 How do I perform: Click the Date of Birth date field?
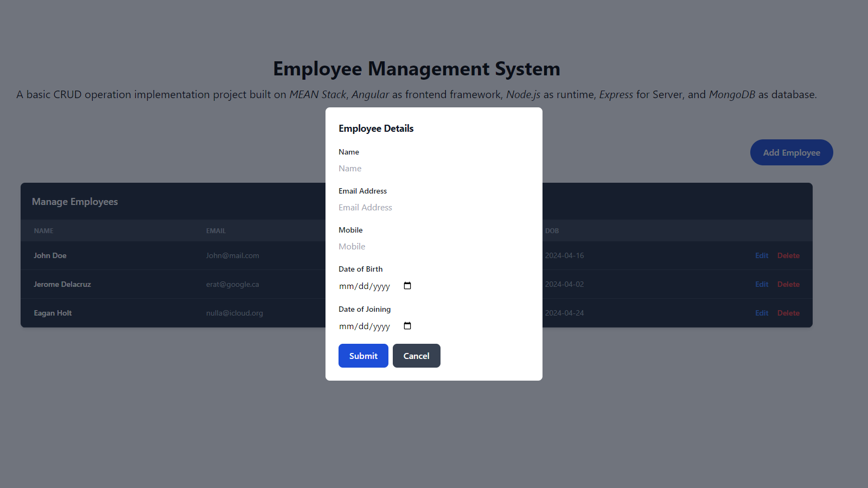(x=375, y=286)
